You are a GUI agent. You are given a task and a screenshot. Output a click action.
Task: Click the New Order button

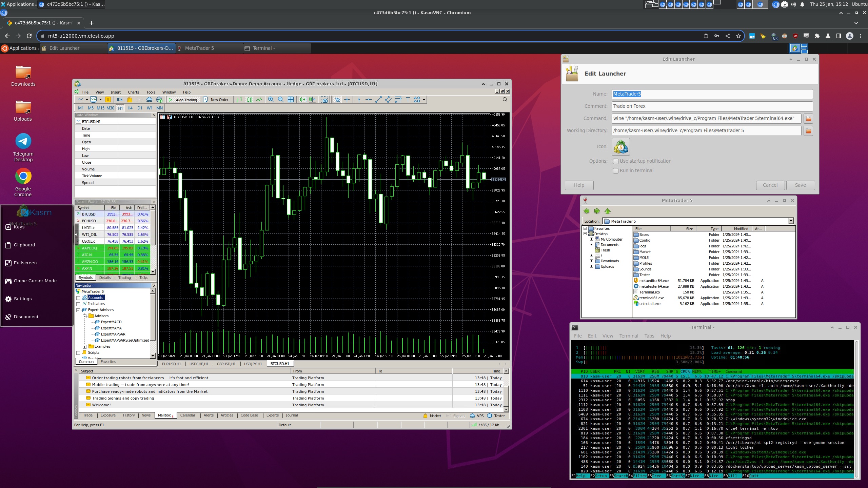point(216,100)
